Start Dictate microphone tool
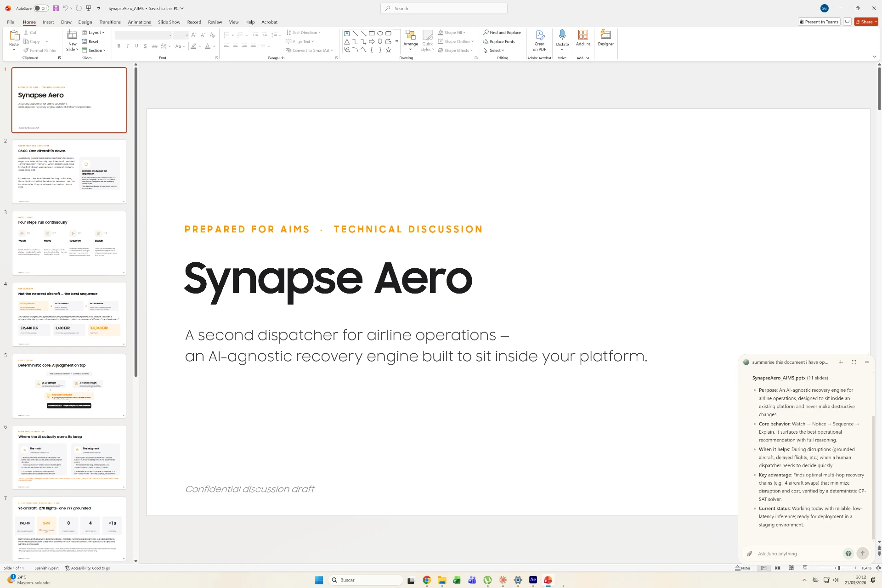Viewport: 882px width, 588px height. (562, 35)
